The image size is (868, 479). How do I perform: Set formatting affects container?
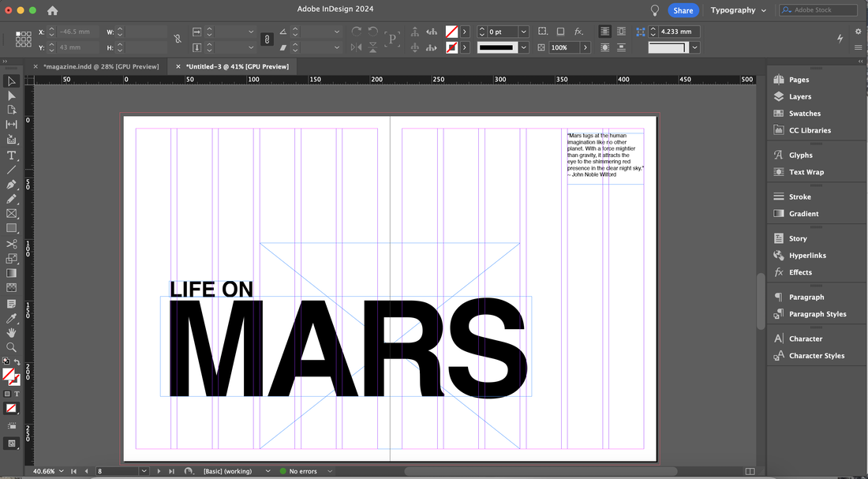point(7,394)
